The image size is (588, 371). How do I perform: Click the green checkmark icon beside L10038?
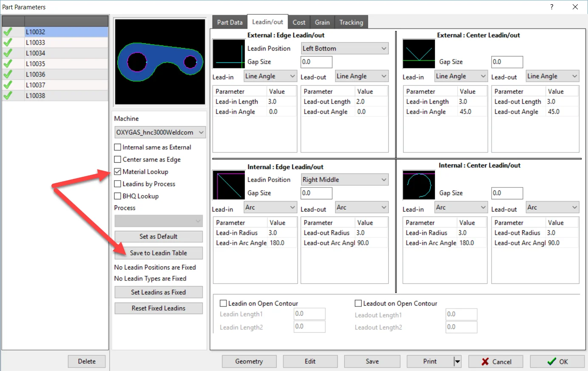click(8, 96)
